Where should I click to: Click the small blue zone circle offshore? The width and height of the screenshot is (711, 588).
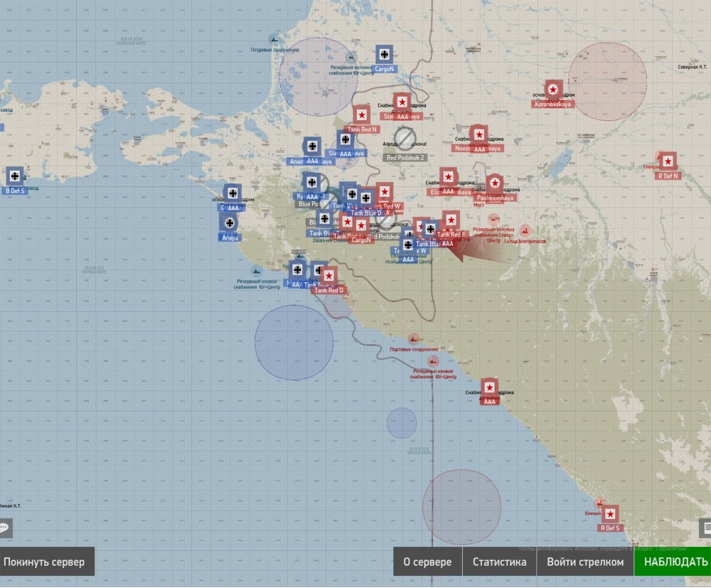click(x=402, y=422)
